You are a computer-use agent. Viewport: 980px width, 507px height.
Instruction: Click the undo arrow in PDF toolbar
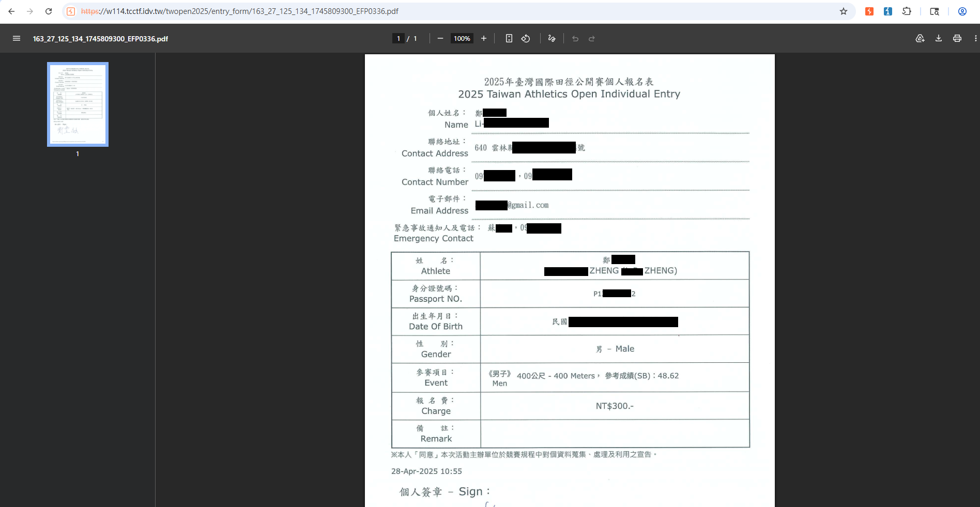pos(575,38)
